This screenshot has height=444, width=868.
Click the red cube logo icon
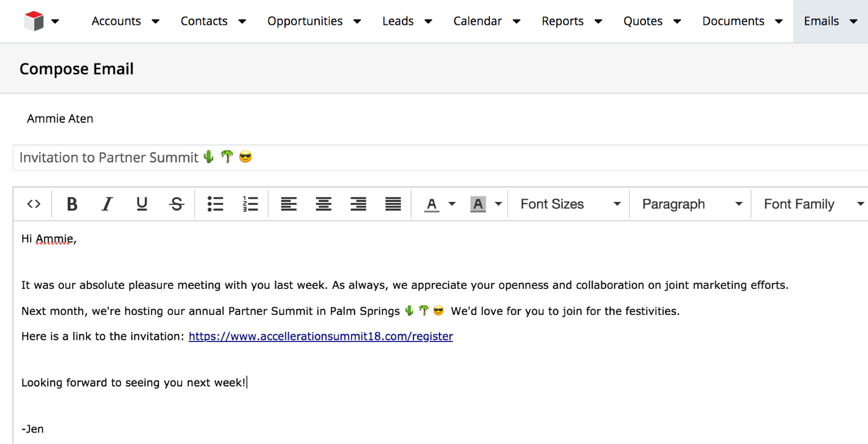click(x=34, y=21)
